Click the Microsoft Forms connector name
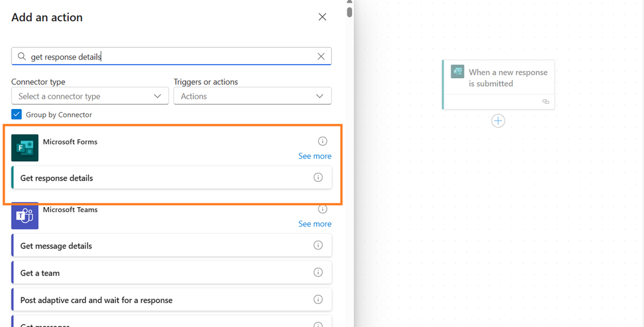644x327 pixels. (70, 142)
